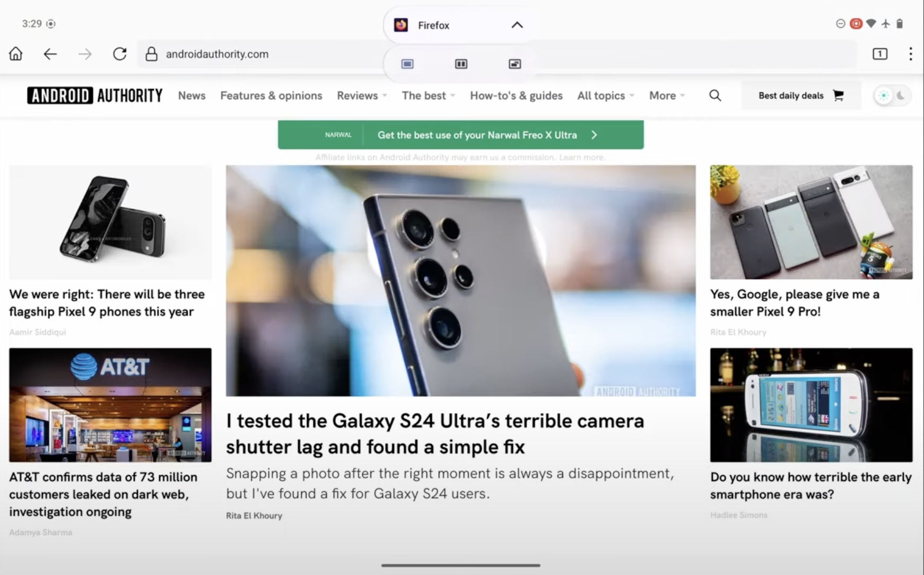Click the Learn more affiliate link
924x575 pixels.
[582, 157]
